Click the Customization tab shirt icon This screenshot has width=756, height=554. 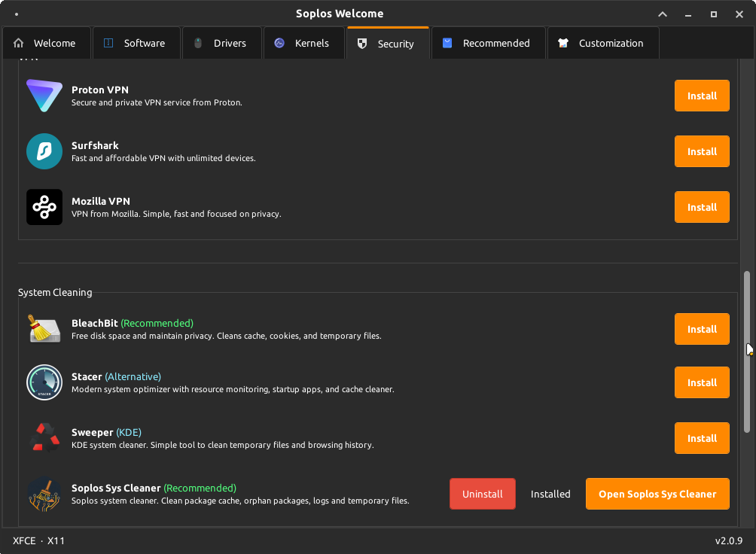(563, 43)
